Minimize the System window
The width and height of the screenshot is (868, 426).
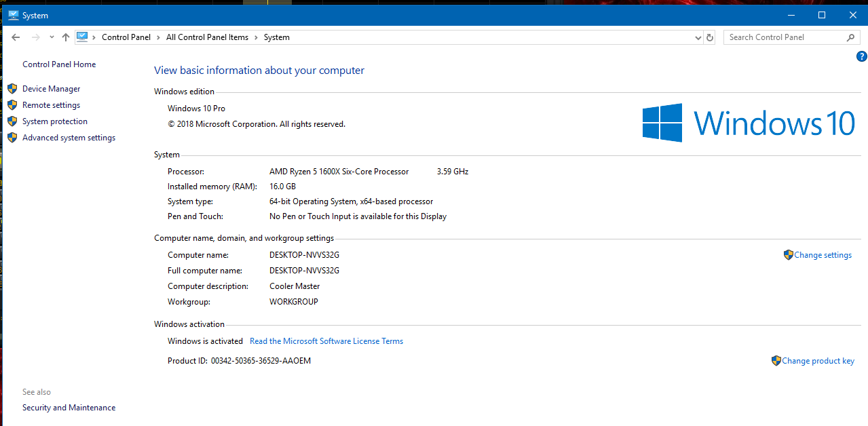click(790, 14)
